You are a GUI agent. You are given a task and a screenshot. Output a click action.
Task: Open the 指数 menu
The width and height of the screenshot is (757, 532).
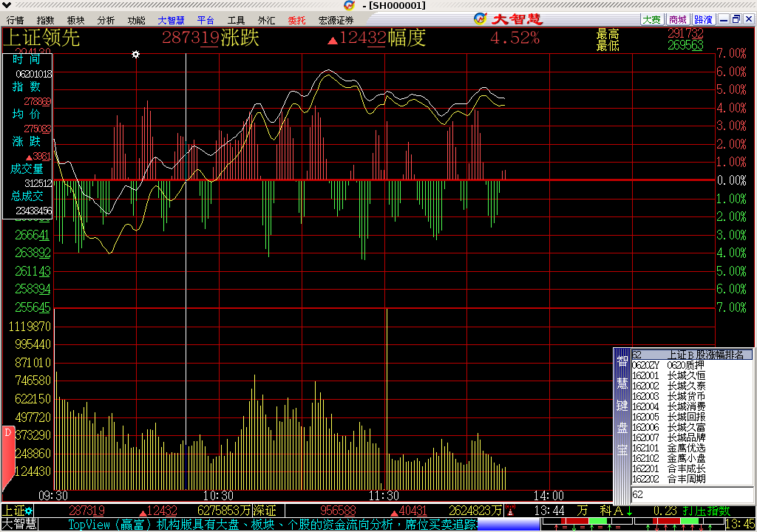[x=45, y=20]
